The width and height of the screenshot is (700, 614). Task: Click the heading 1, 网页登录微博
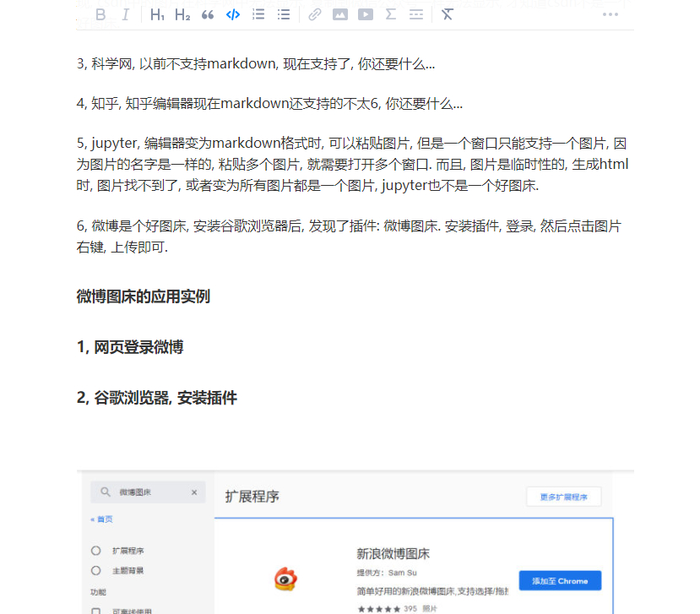[x=130, y=347]
